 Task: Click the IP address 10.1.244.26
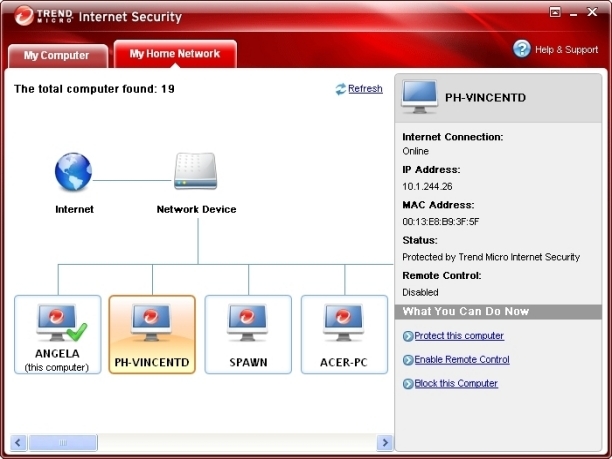(x=427, y=187)
